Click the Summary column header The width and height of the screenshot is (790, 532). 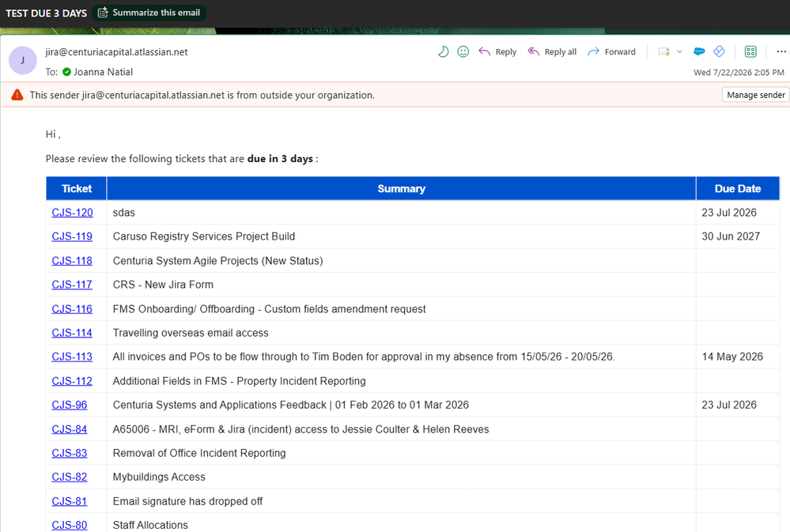402,188
